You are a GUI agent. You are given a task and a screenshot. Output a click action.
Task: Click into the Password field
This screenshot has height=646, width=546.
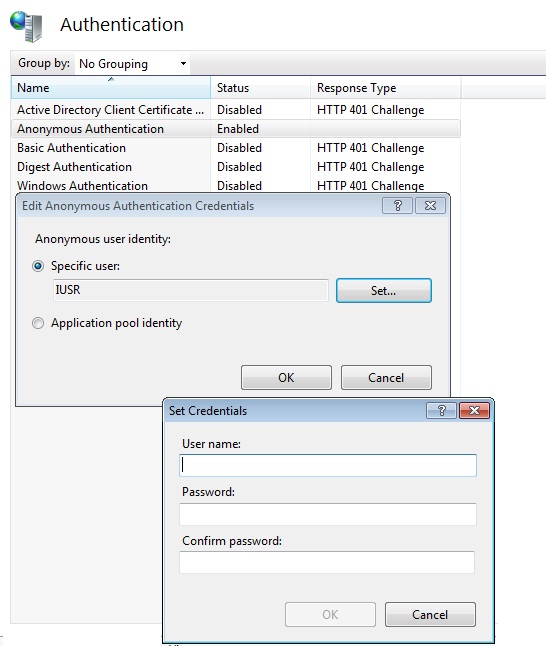click(328, 514)
